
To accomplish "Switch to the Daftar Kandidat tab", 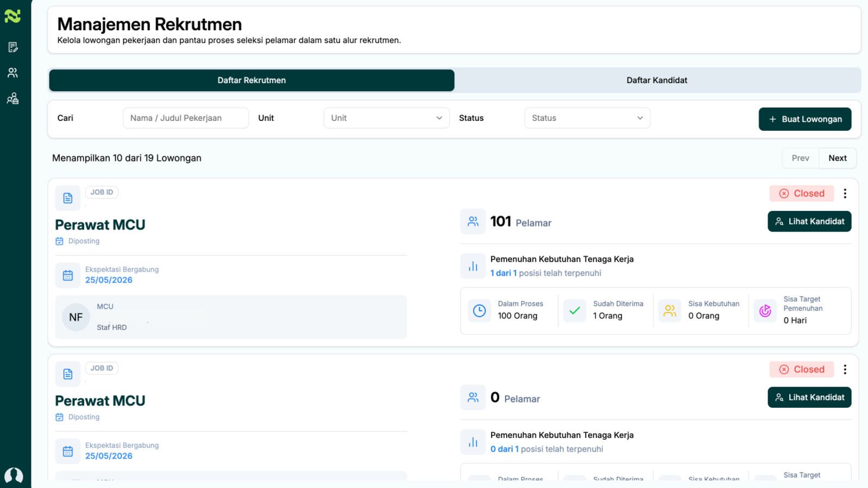I will pos(657,80).
